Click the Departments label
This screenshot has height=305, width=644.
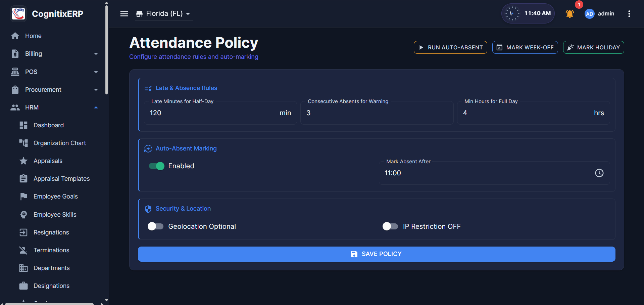point(52,268)
